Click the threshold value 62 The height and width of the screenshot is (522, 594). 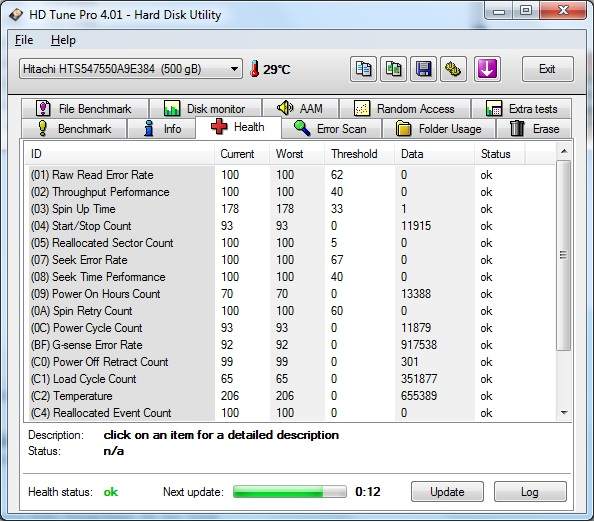point(337,175)
